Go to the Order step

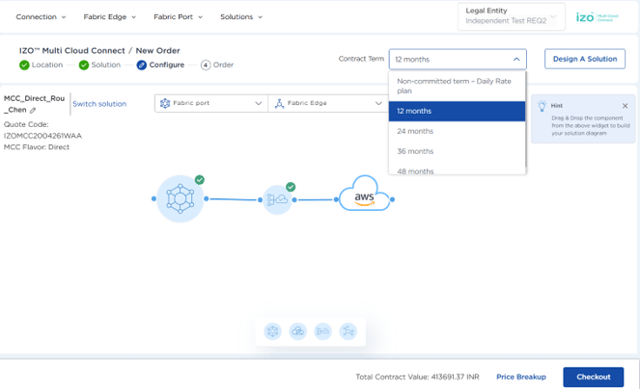click(x=217, y=65)
